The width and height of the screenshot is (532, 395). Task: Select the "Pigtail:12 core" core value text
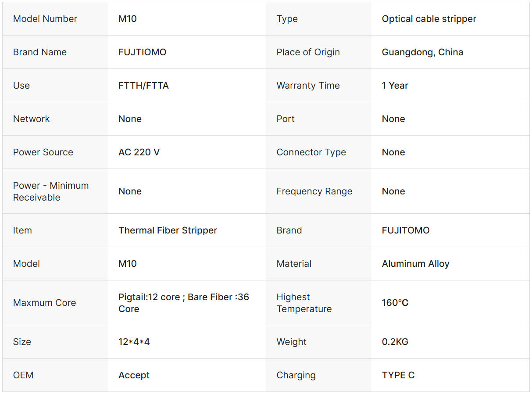(x=149, y=297)
